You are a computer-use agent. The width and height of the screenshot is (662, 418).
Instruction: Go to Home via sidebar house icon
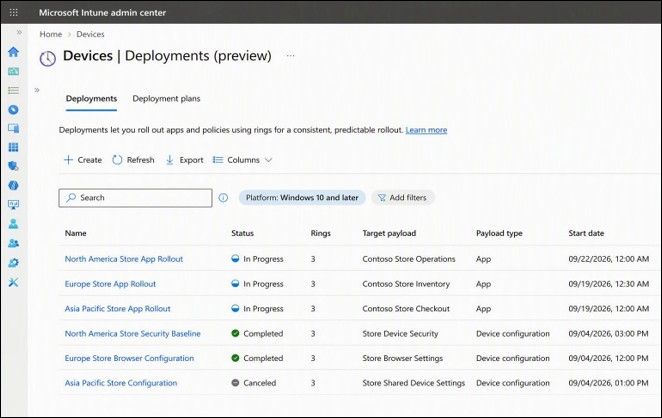(x=14, y=52)
